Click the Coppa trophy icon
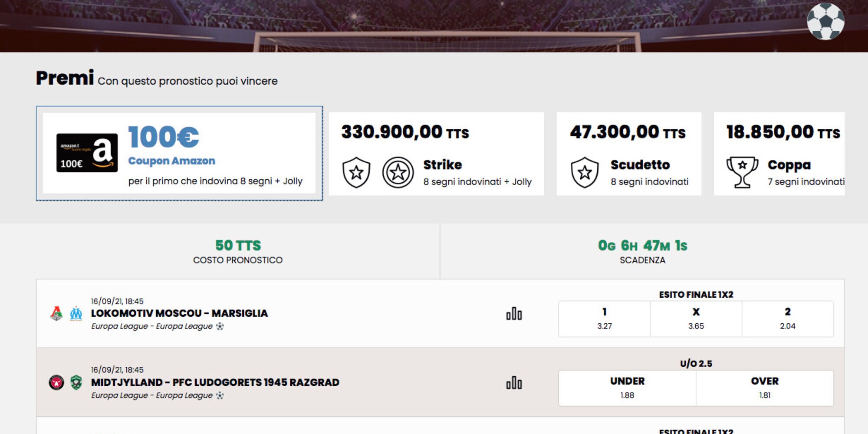 [742, 172]
